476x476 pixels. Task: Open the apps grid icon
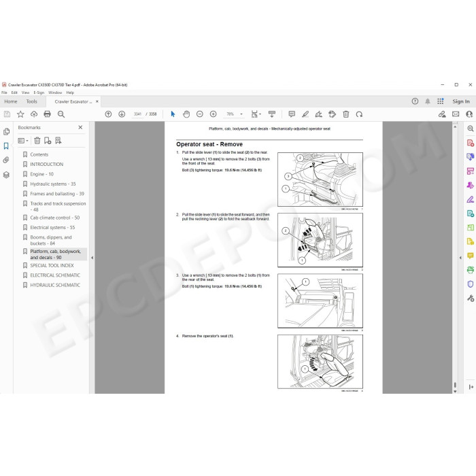(441, 101)
